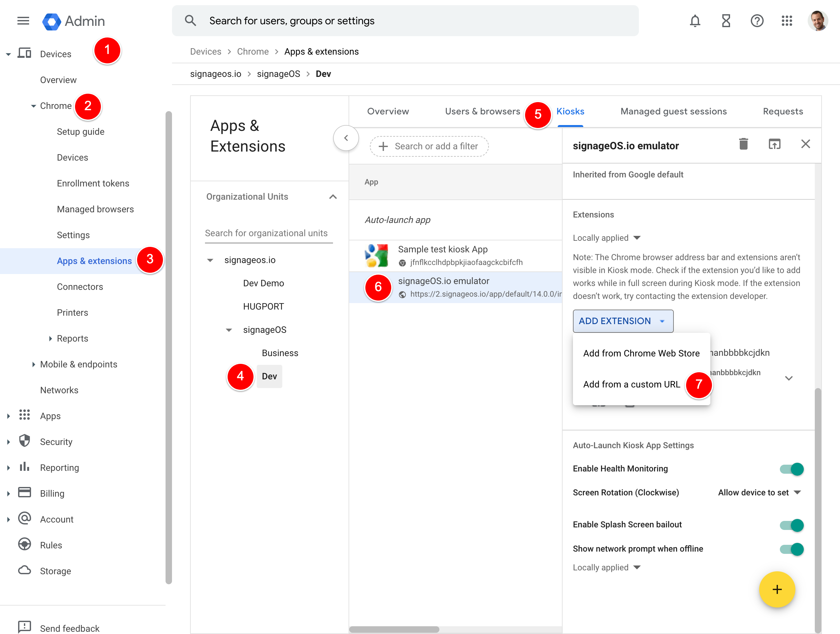Click Search for users, groups or settings
Screen dimensions: 840x634
(405, 21)
